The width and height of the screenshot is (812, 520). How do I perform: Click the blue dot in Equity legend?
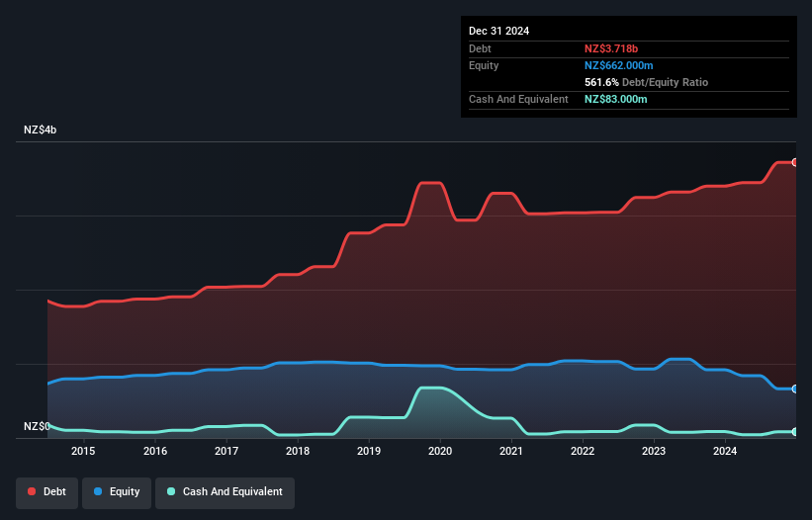98,491
